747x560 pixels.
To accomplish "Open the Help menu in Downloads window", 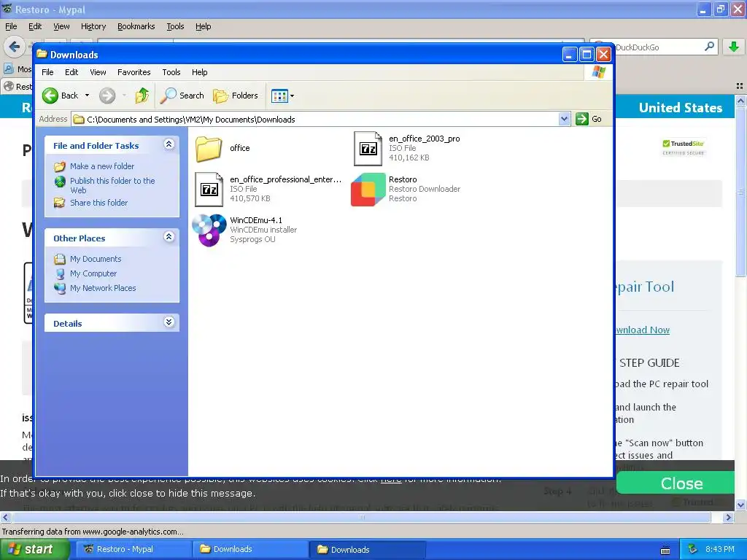I will tap(200, 72).
